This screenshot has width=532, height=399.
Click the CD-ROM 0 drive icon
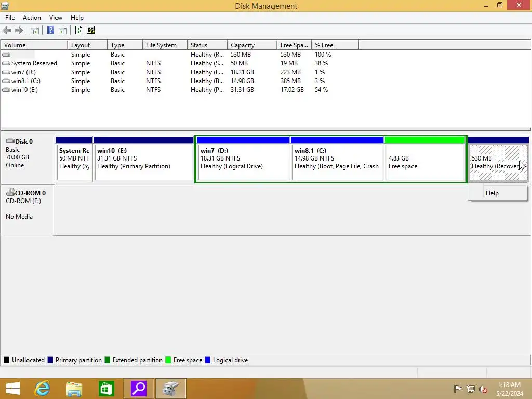pos(10,192)
